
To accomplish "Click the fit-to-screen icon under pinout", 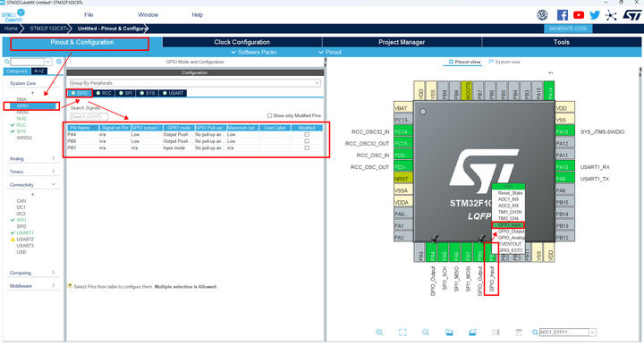I will pyautogui.click(x=402, y=332).
